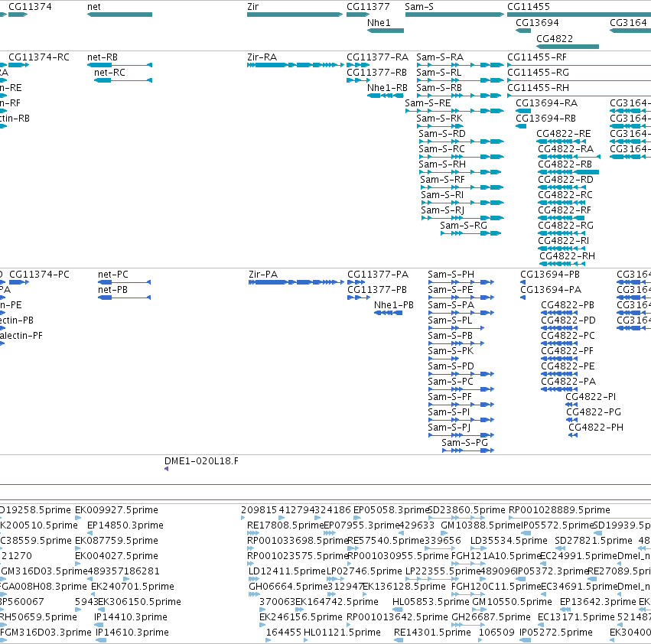
Task: Click protein Nhe1-PB feature
Action: pyautogui.click(x=388, y=313)
